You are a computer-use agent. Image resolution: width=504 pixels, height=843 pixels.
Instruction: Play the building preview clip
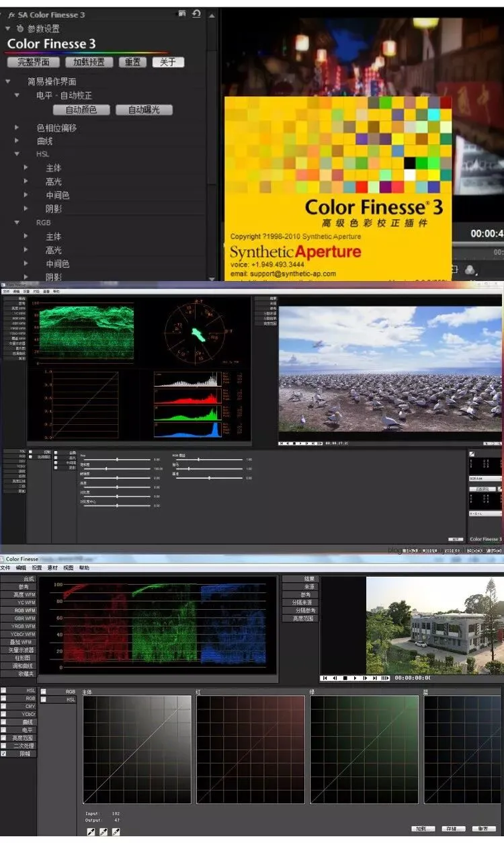355,678
